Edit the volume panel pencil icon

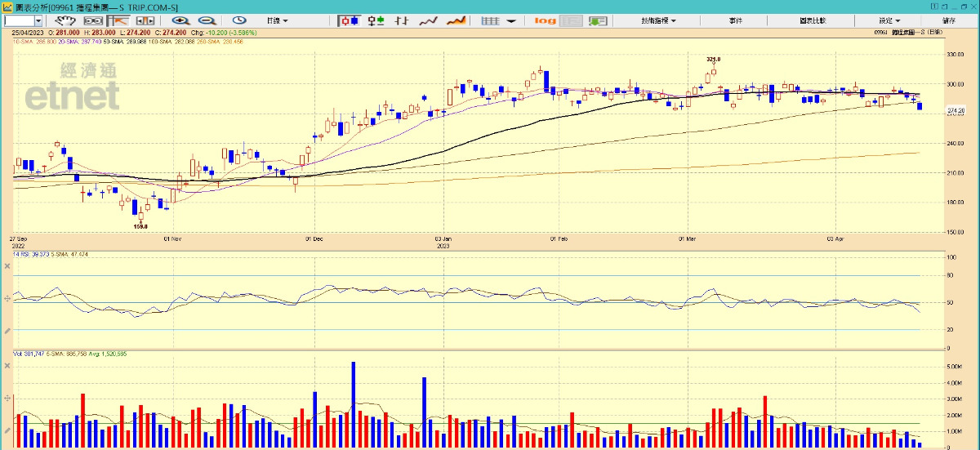[8, 430]
